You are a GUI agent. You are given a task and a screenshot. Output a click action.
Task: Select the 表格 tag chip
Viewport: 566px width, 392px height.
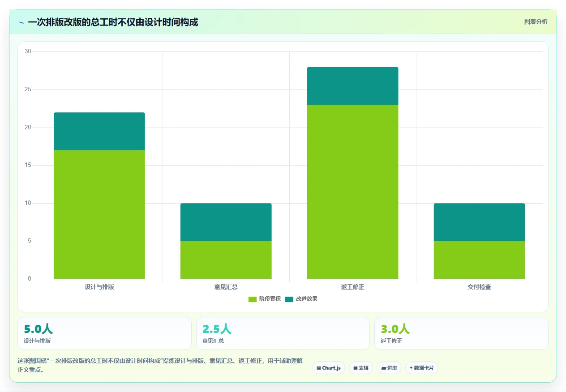point(361,368)
